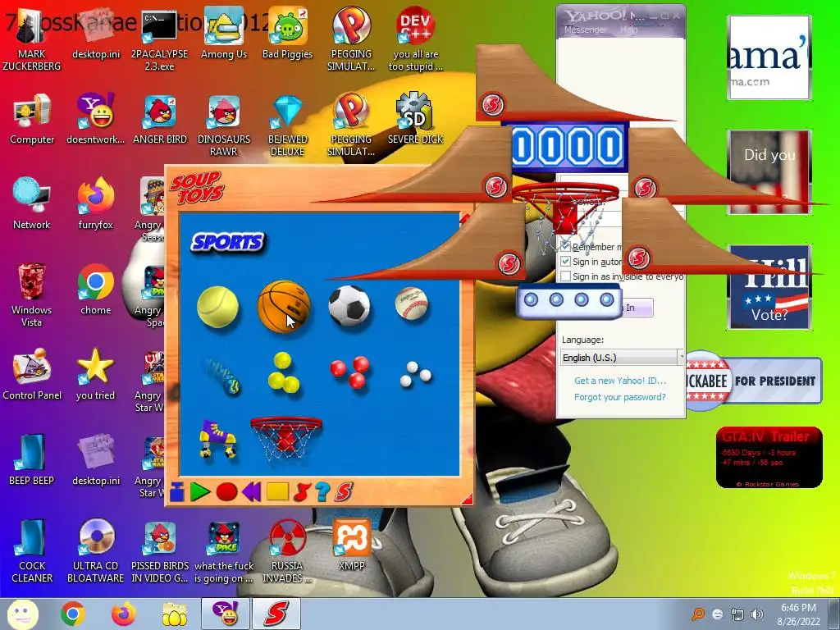Click the Did you vote gadget thumbnail
Screen dimensions: 840x630
[769, 172]
